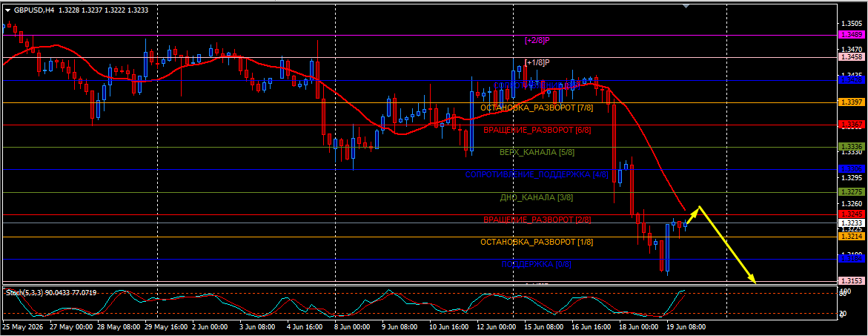Select the blue 1.3306 price label
Screen dimensions: 868x336
click(x=850, y=169)
